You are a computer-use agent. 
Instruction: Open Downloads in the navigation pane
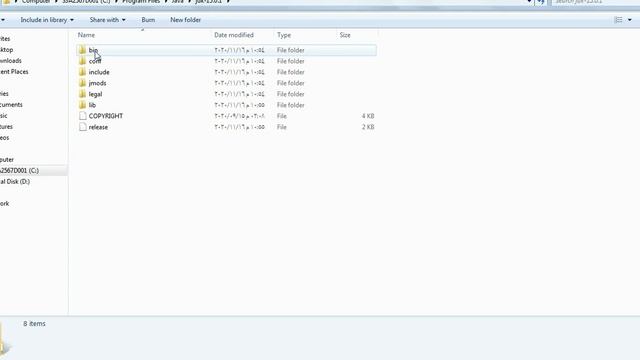point(11,61)
